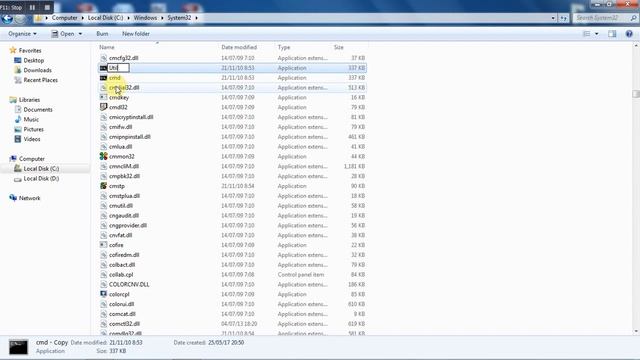This screenshot has width=640, height=360.
Task: Select the cmcfg32.dll file icon
Action: (103, 58)
